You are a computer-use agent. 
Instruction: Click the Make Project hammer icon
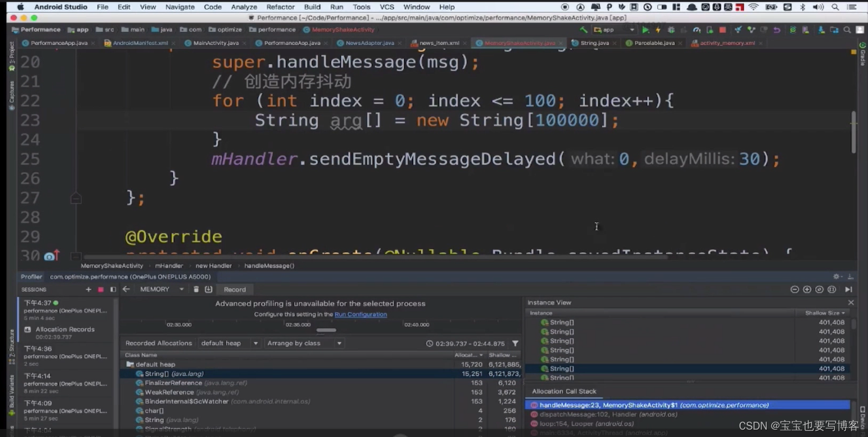coord(583,30)
